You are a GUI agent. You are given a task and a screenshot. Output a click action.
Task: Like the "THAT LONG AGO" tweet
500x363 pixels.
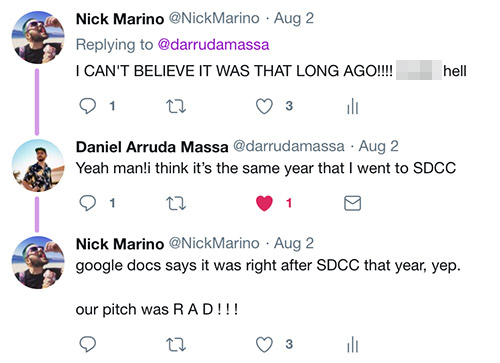(264, 106)
